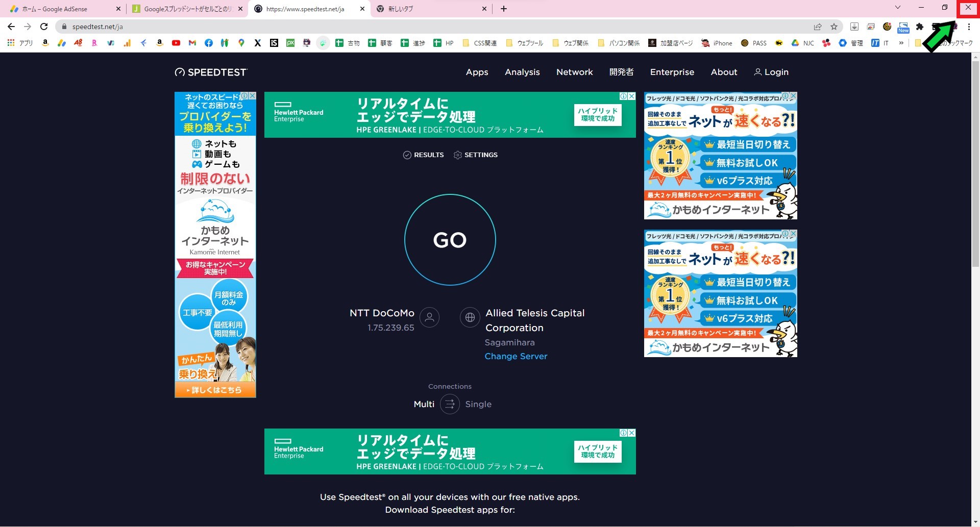Click the server globe icon
This screenshot has height=527, width=980.
point(470,317)
